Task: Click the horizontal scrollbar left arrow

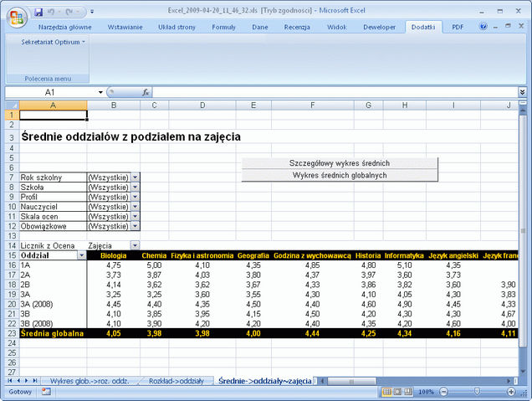Action: point(323,381)
